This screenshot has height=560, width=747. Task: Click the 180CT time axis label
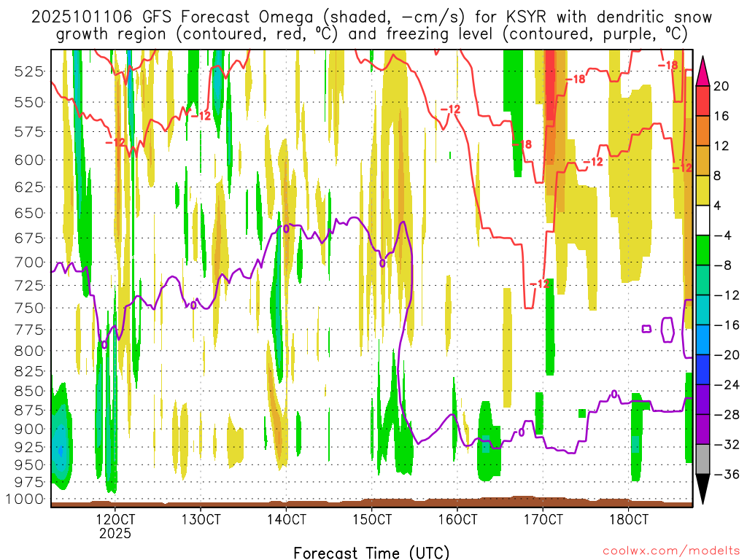(x=629, y=519)
